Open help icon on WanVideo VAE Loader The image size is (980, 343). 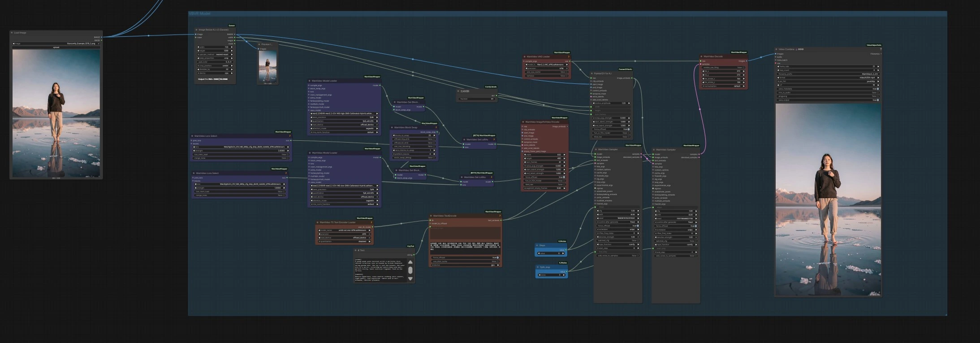point(569,56)
